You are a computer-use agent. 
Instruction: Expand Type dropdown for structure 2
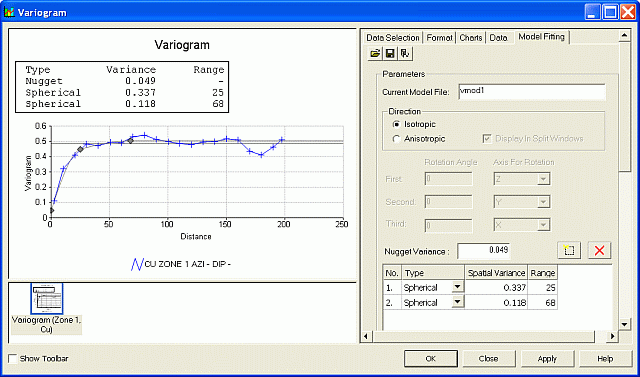coord(458,302)
